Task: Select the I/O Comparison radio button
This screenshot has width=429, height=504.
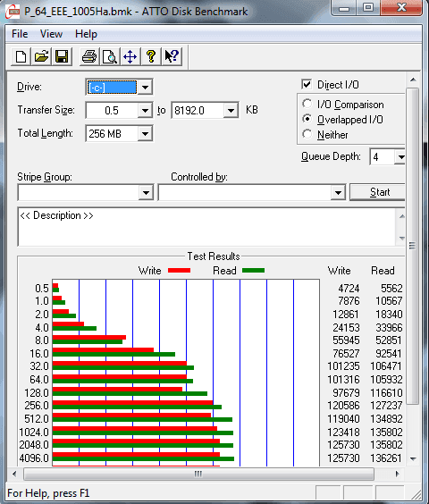Action: tap(307, 104)
